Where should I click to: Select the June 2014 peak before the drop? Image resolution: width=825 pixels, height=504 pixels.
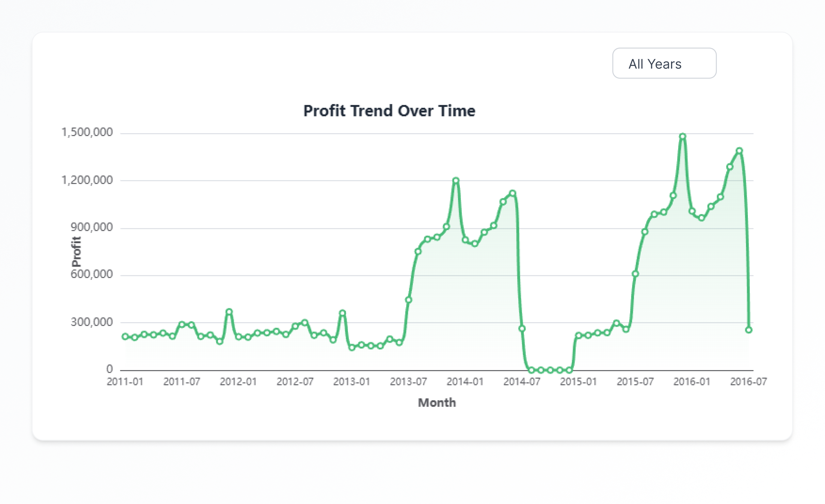(512, 193)
